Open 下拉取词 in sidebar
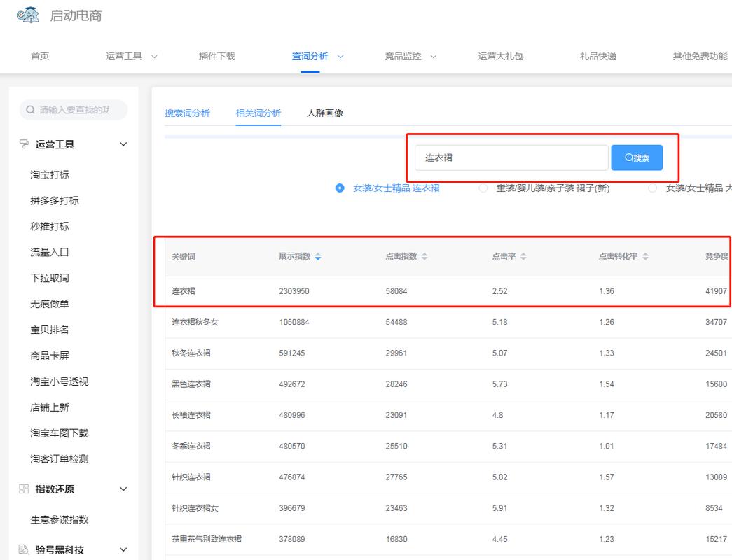This screenshot has height=560, width=732. (50, 278)
